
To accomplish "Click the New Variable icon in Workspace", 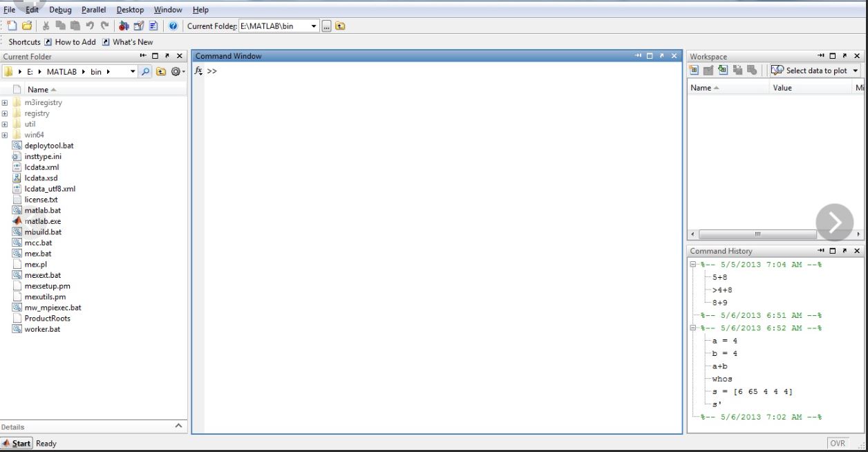I will (695, 70).
